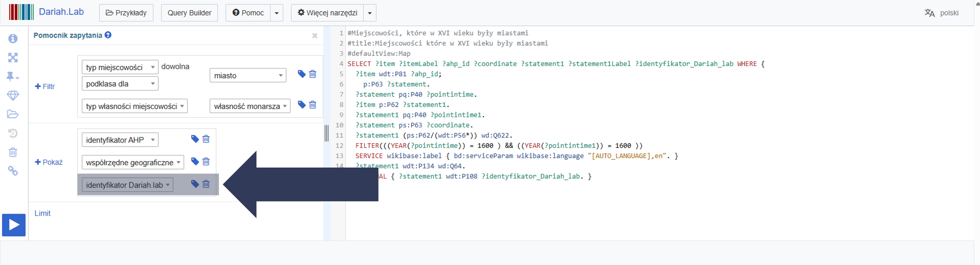Delete the 'miasto' filter with its trash icon
Image resolution: width=980 pixels, height=265 pixels.
click(312, 74)
